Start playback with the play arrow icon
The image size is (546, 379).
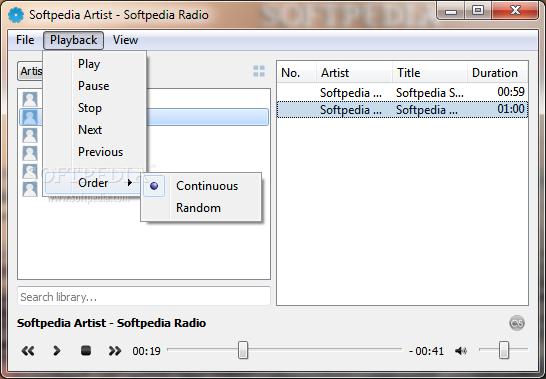[x=56, y=350]
